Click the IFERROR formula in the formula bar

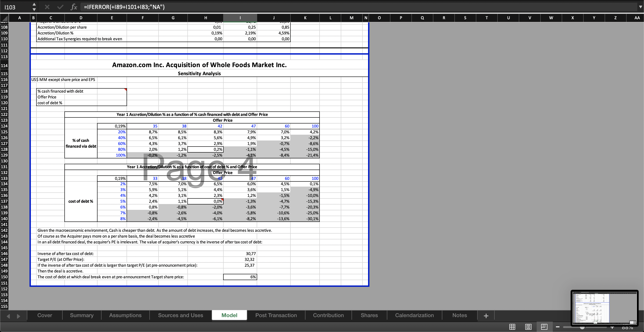pyautogui.click(x=124, y=7)
